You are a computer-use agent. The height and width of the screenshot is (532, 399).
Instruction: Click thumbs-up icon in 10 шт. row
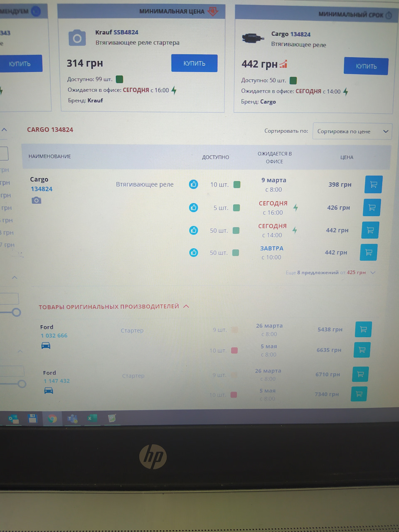193,184
